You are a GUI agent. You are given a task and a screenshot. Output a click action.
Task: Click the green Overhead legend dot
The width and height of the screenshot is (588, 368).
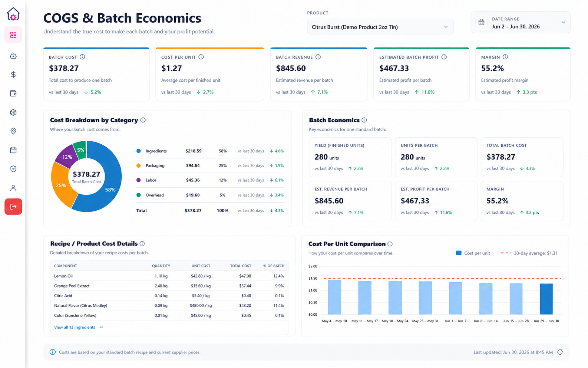(139, 195)
